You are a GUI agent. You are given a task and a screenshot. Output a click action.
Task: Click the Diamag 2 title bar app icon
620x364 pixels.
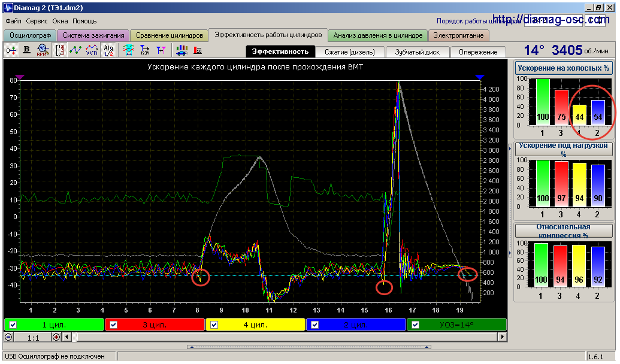pos(8,7)
